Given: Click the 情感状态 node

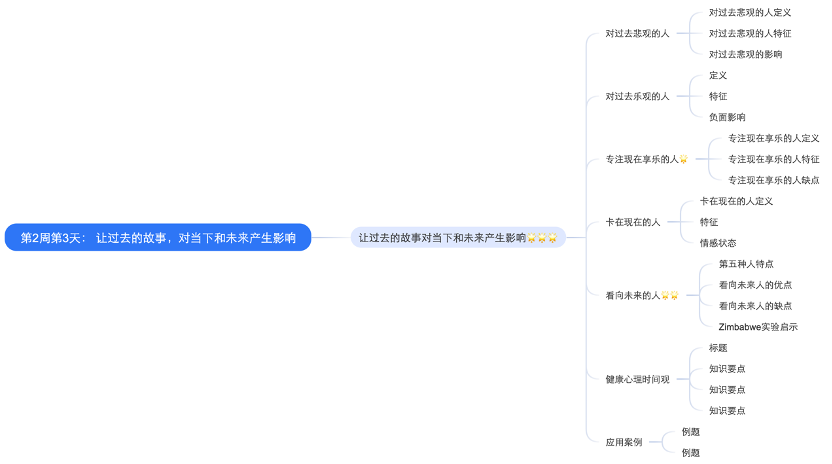Looking at the screenshot, I should point(717,242).
